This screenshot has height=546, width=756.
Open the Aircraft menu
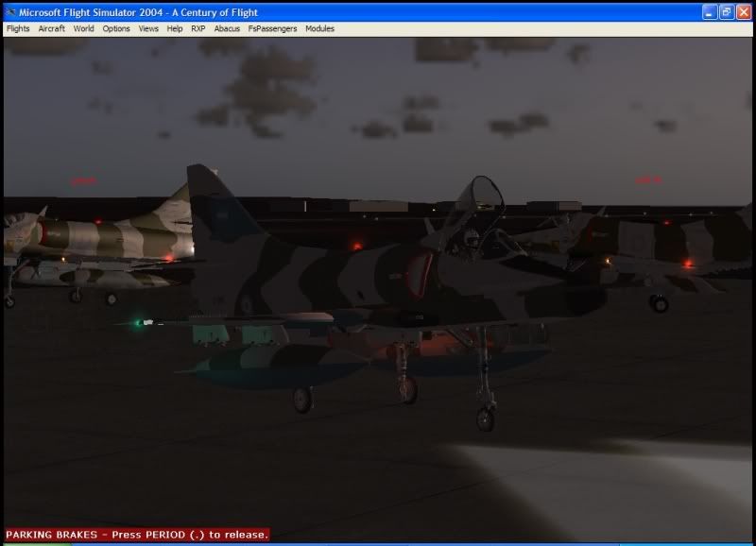(52, 29)
